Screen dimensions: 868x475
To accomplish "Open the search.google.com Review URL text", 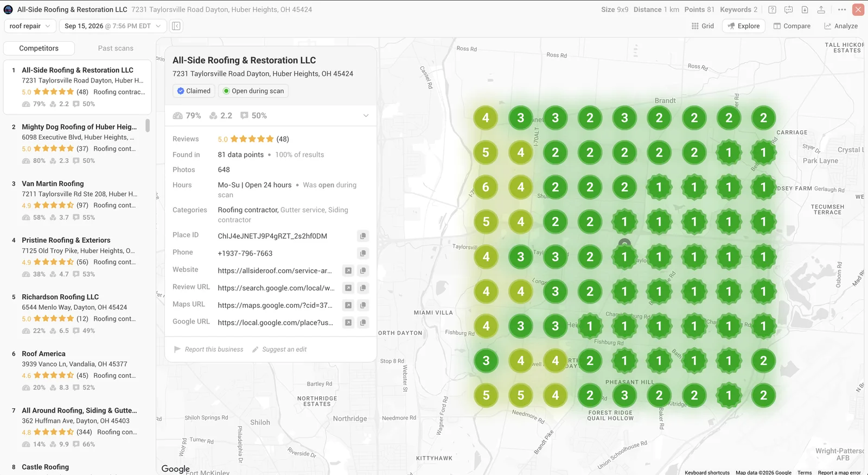I will [x=276, y=288].
